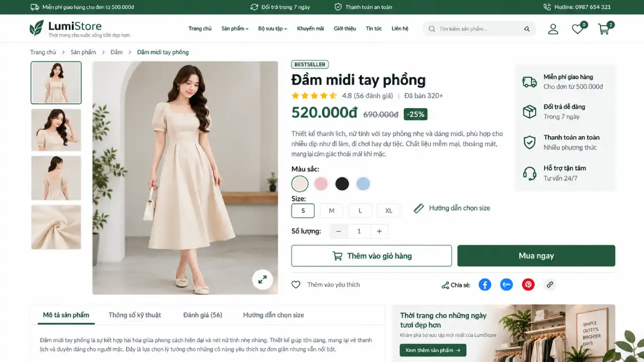Click the Mua ngay button
The width and height of the screenshot is (644, 362).
click(x=536, y=256)
